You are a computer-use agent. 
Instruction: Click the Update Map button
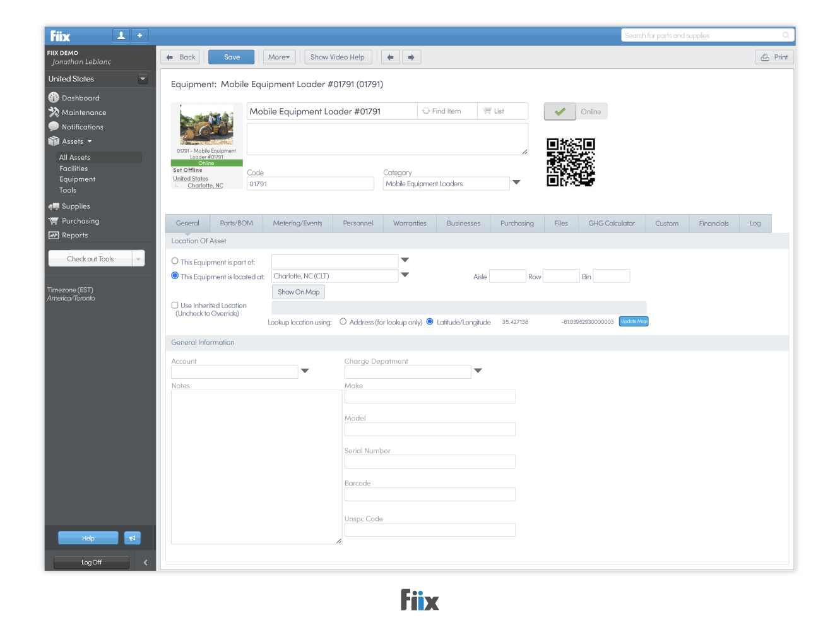[x=634, y=321]
